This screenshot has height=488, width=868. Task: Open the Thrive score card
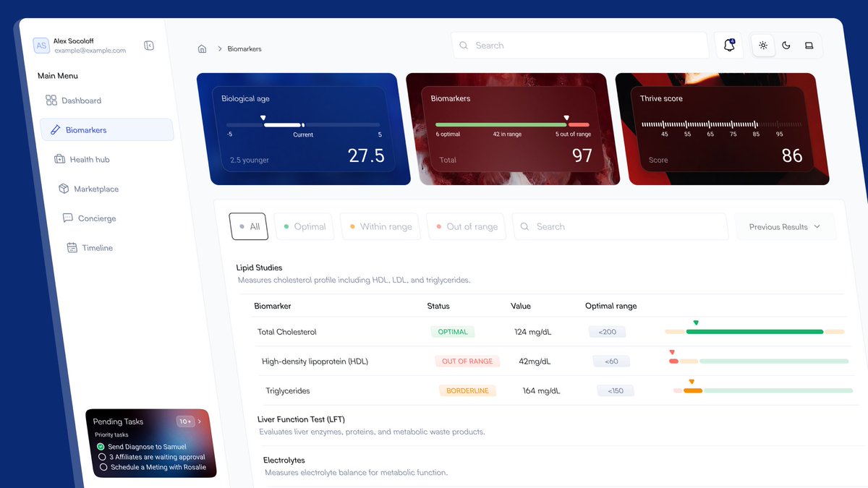point(723,129)
